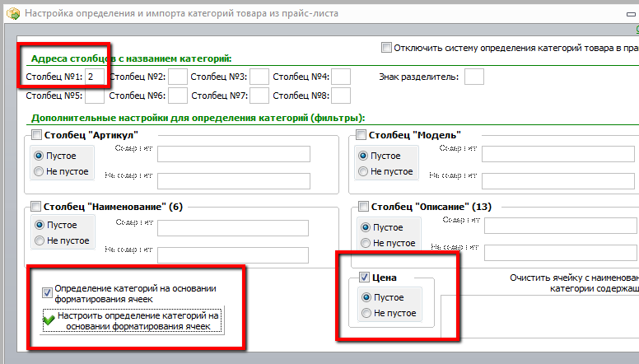The width and height of the screenshot is (639, 364).
Task: Click the Столбец №6 input field
Action: point(178,96)
